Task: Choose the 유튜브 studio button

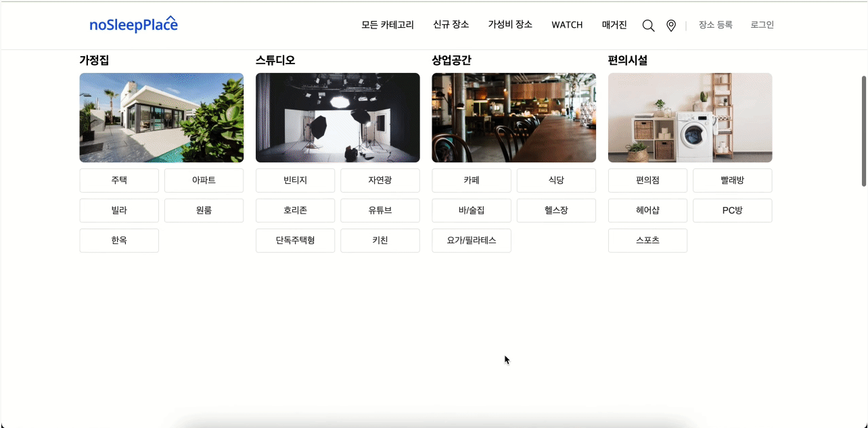Action: (x=380, y=210)
